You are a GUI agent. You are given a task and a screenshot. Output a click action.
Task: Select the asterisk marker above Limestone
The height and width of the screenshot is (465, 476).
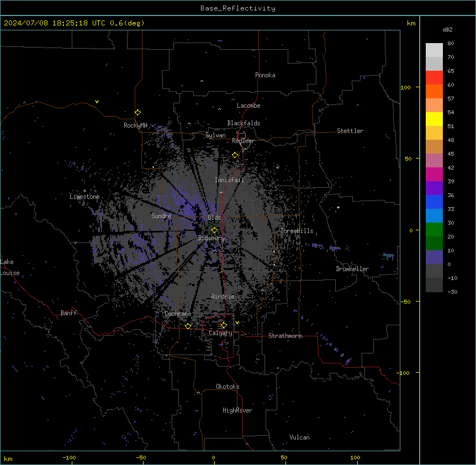click(84, 191)
